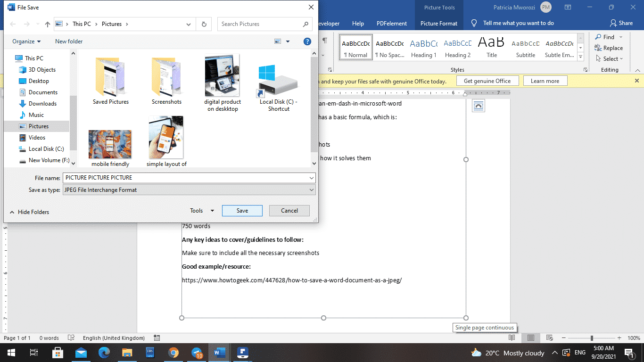This screenshot has height=362, width=644.
Task: Click the Up one level arrow in dialog
Action: [x=47, y=24]
